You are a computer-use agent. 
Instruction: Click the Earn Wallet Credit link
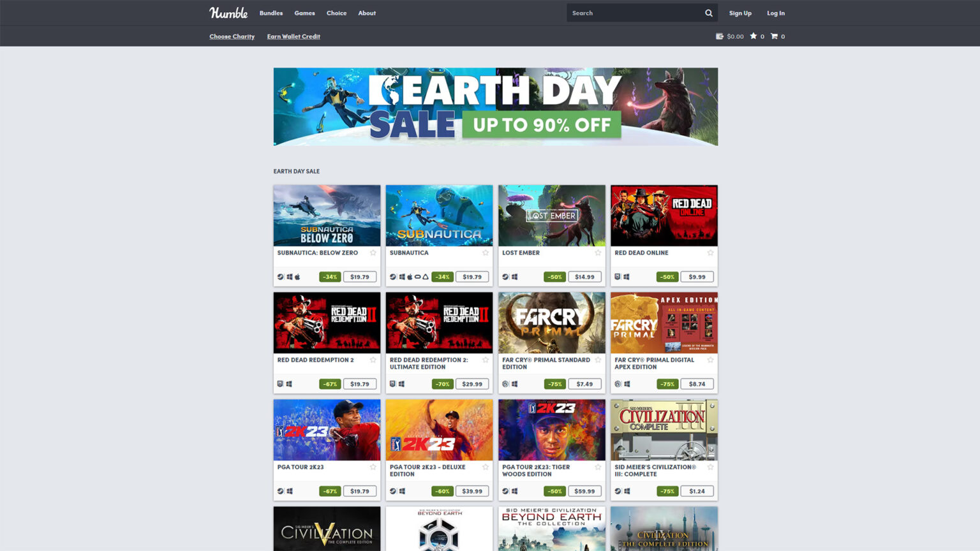(293, 36)
